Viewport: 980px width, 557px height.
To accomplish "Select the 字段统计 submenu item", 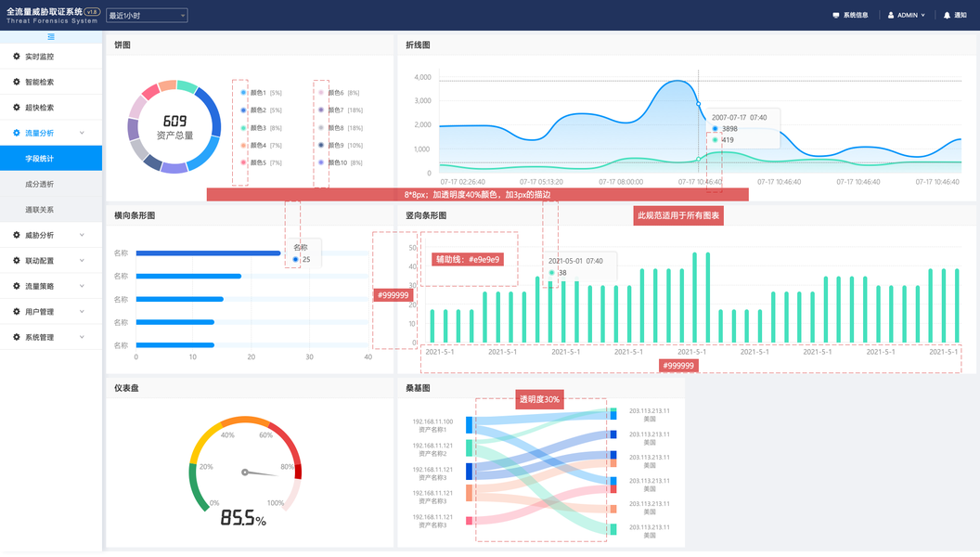I will (x=51, y=158).
